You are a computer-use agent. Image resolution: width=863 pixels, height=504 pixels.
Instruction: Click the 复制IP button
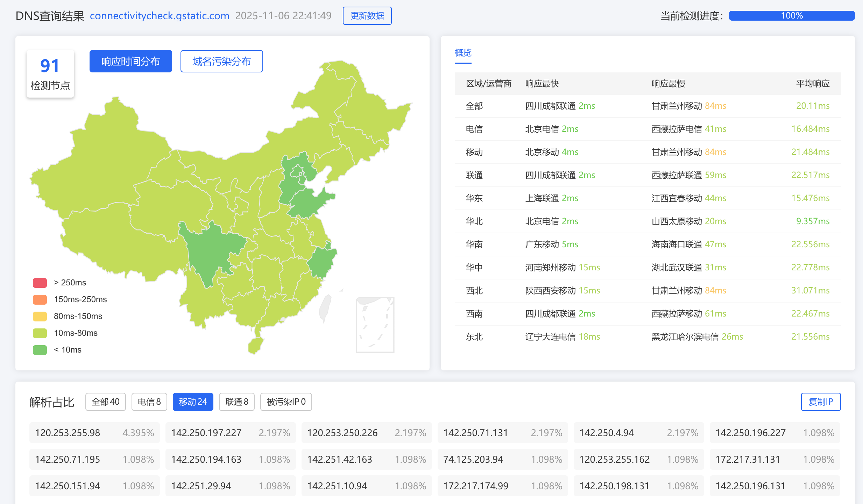(820, 402)
